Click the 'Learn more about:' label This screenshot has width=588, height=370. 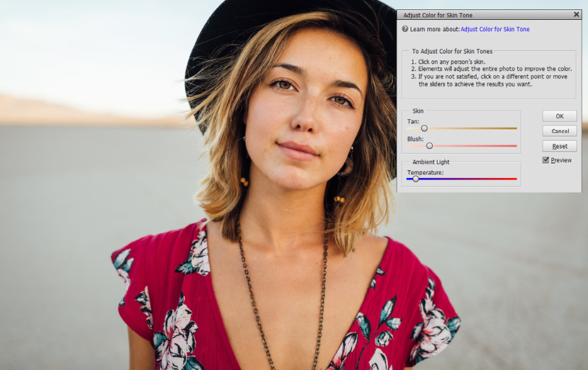tap(435, 29)
